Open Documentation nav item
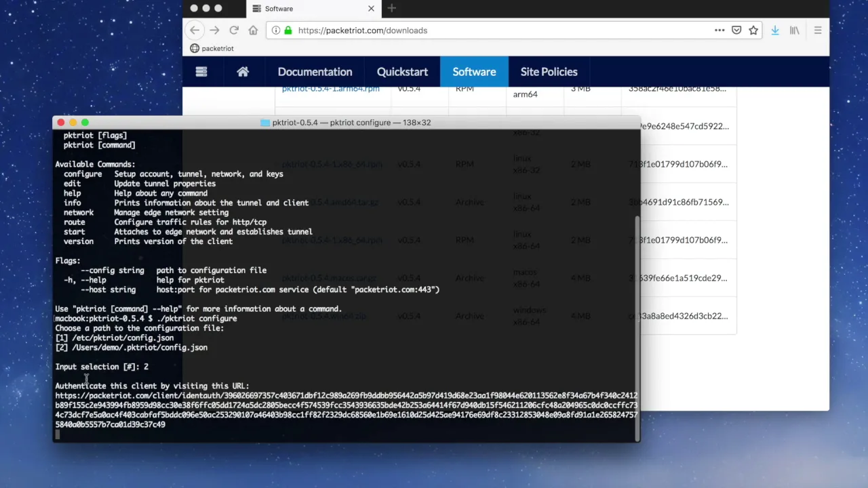 click(315, 72)
